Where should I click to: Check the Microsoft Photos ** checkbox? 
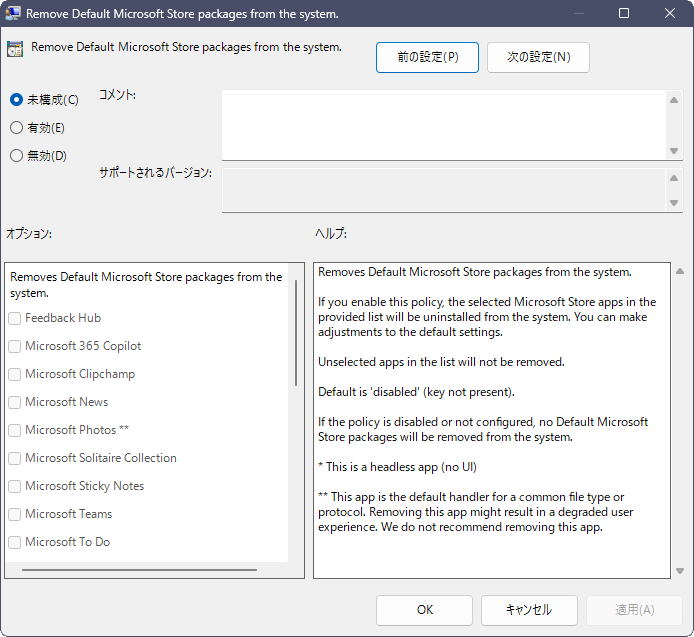pos(15,430)
